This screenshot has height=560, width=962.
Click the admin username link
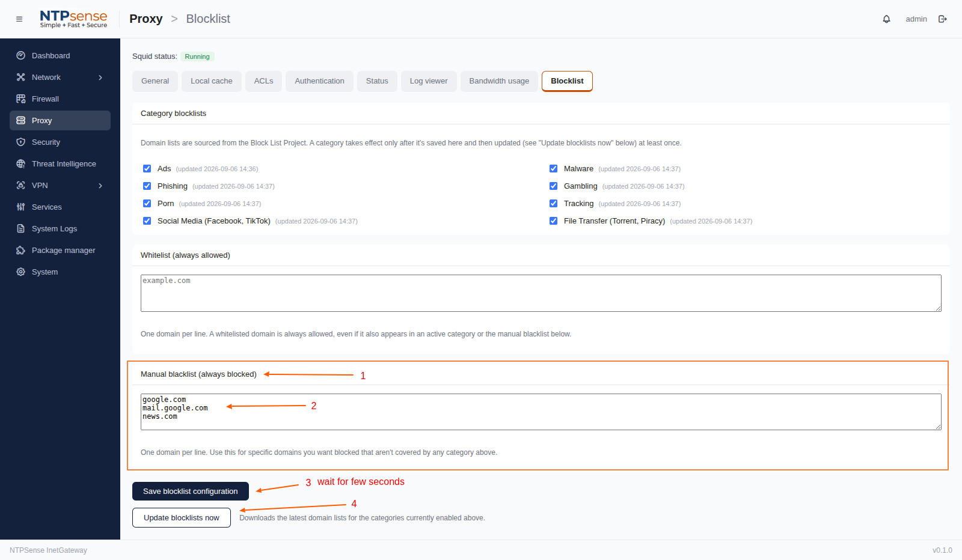(x=916, y=19)
